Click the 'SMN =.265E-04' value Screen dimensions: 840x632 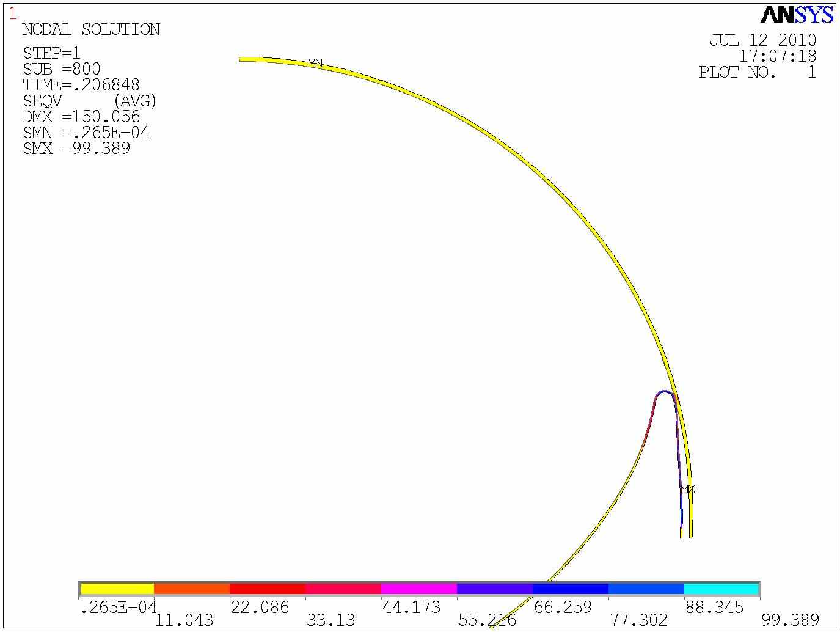pos(86,132)
